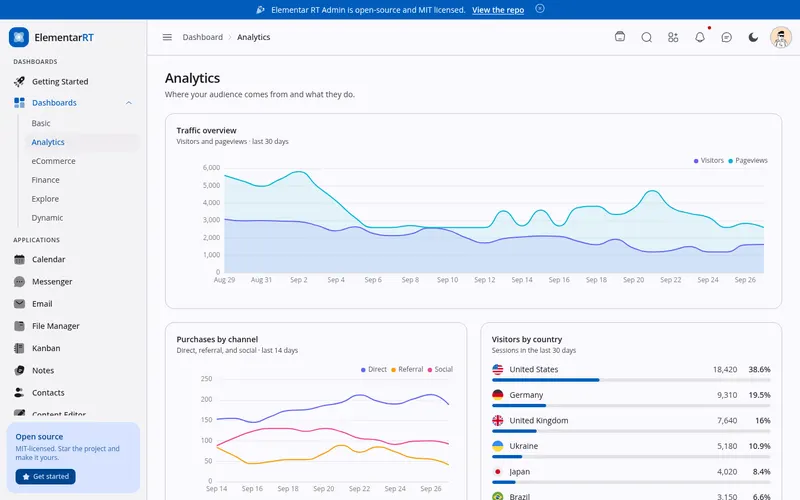Viewport: 800px width, 500px height.
Task: Select Basic dashboard
Action: point(41,123)
